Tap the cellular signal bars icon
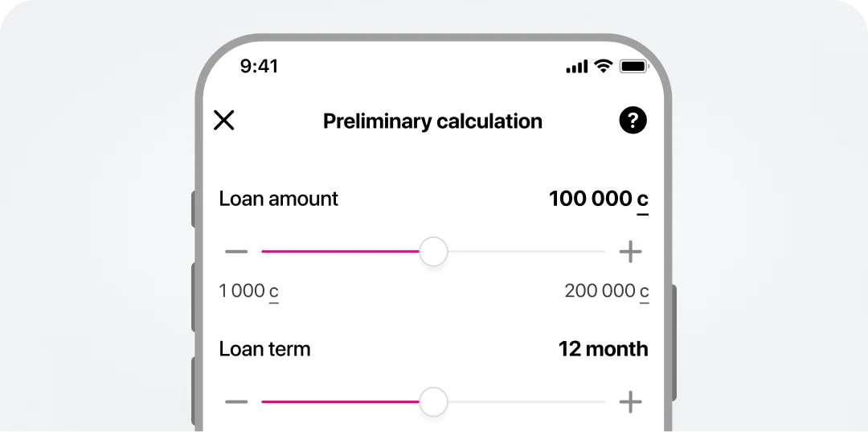 click(577, 68)
